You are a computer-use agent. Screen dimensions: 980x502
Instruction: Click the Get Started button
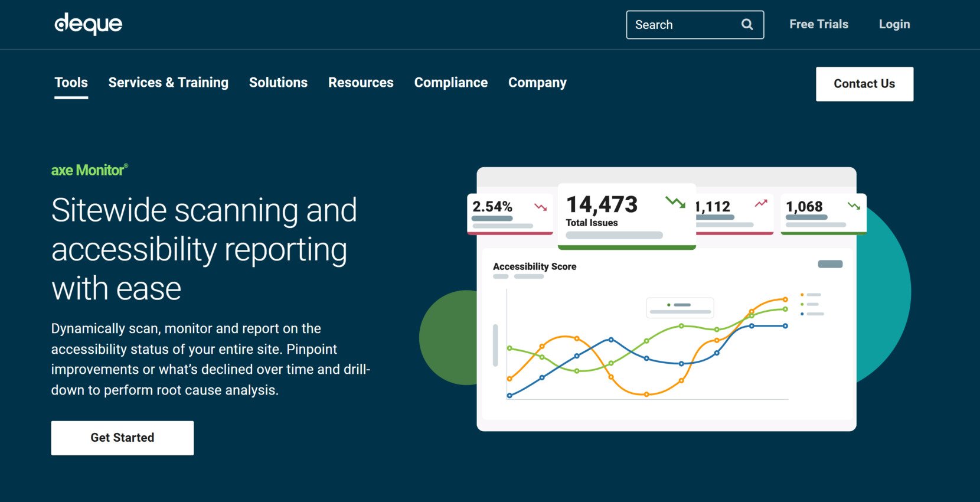[122, 438]
